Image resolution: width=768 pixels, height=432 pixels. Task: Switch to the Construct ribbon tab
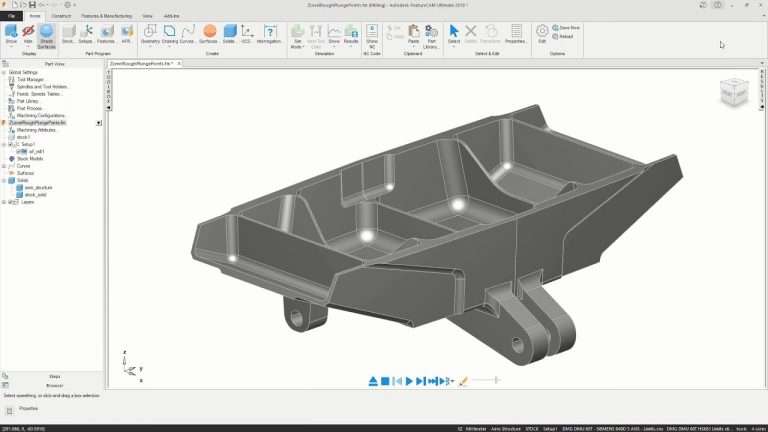[x=61, y=16]
